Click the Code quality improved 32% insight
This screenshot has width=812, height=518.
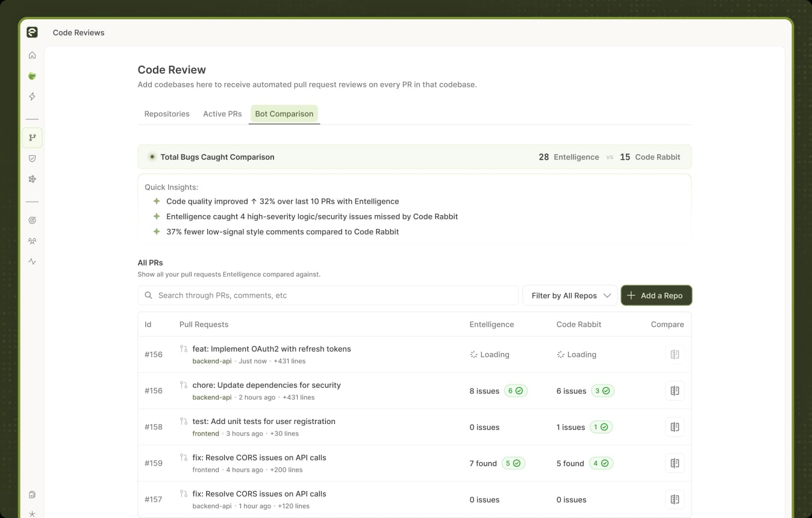pos(283,202)
